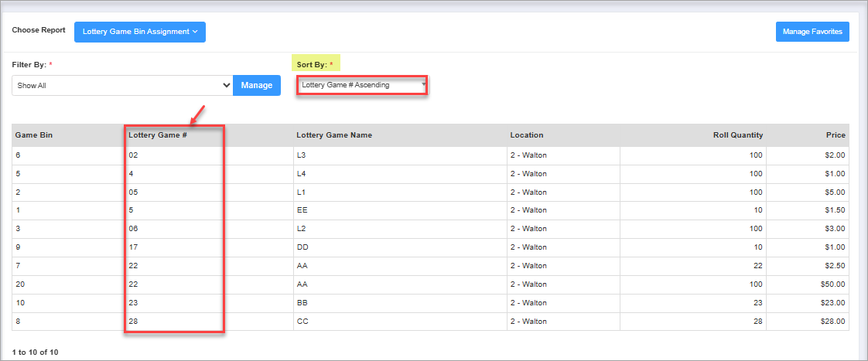Open Game Bin 1 link
The height and width of the screenshot is (361, 868).
click(x=18, y=210)
